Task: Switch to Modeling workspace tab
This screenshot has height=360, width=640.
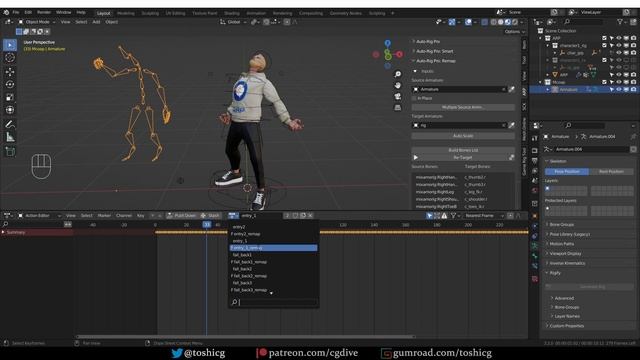Action: tap(126, 13)
